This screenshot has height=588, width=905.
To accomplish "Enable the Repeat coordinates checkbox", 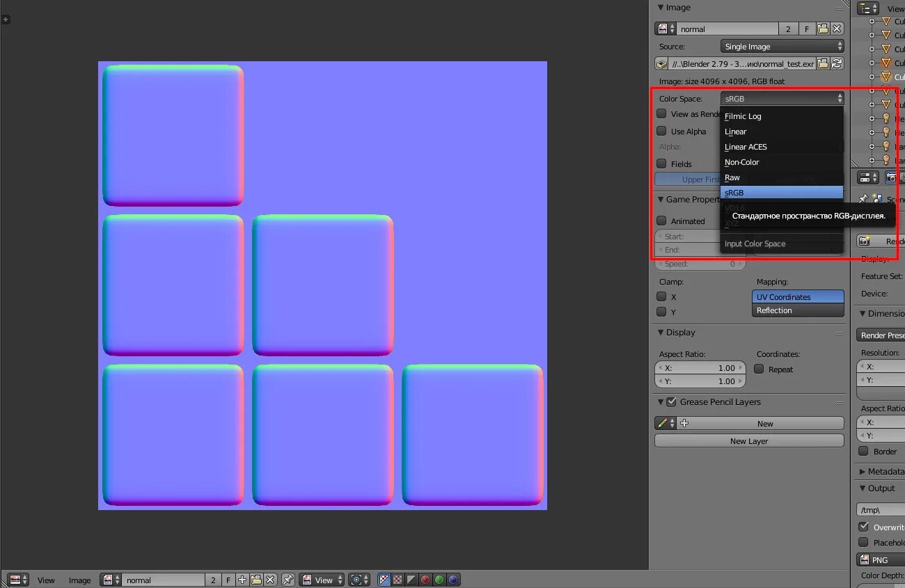I will tap(760, 369).
